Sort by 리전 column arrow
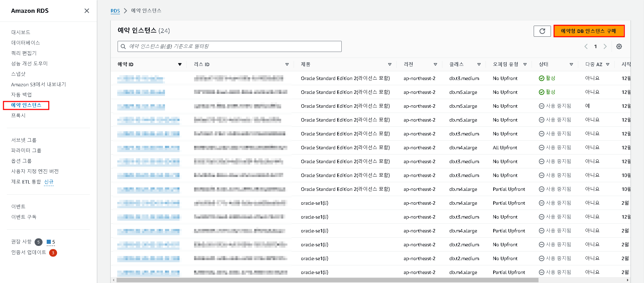The height and width of the screenshot is (283, 644). [435, 64]
